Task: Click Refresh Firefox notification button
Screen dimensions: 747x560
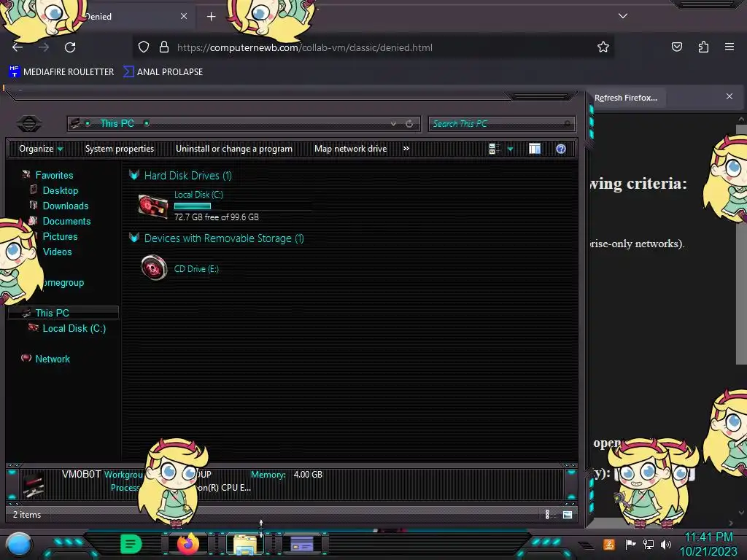Action: (x=625, y=98)
